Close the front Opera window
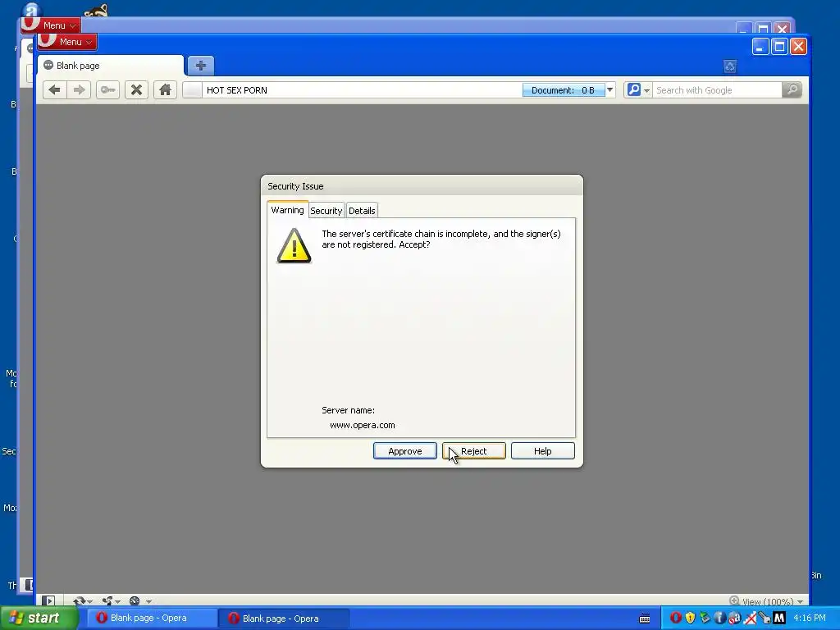Screen dimensions: 840x630 tap(798, 47)
